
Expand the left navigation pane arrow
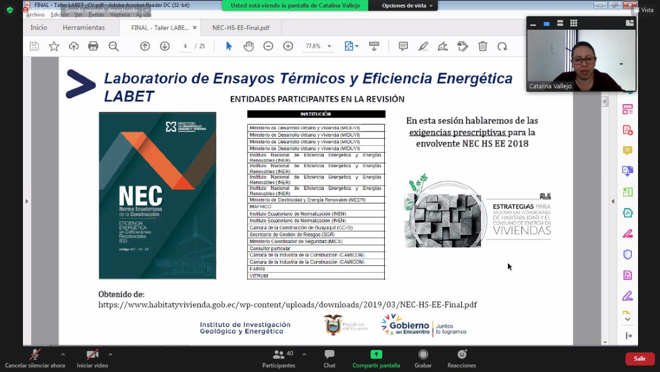click(27, 201)
